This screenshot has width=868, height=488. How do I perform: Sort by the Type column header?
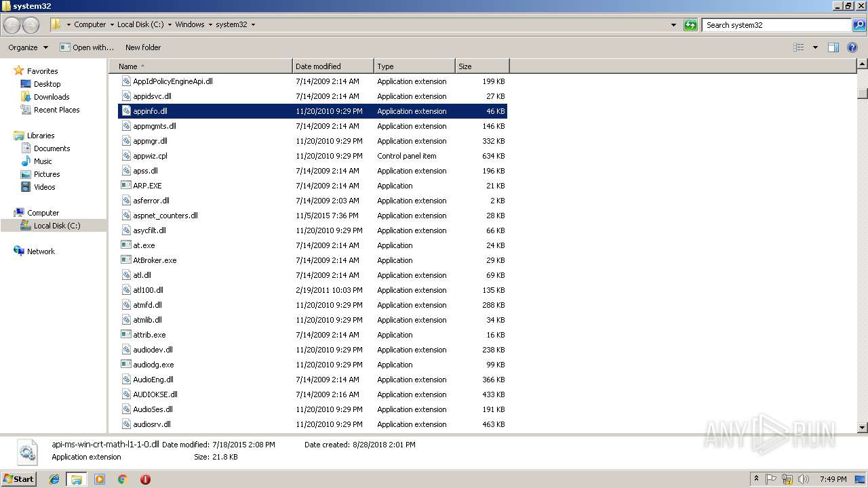click(x=414, y=66)
